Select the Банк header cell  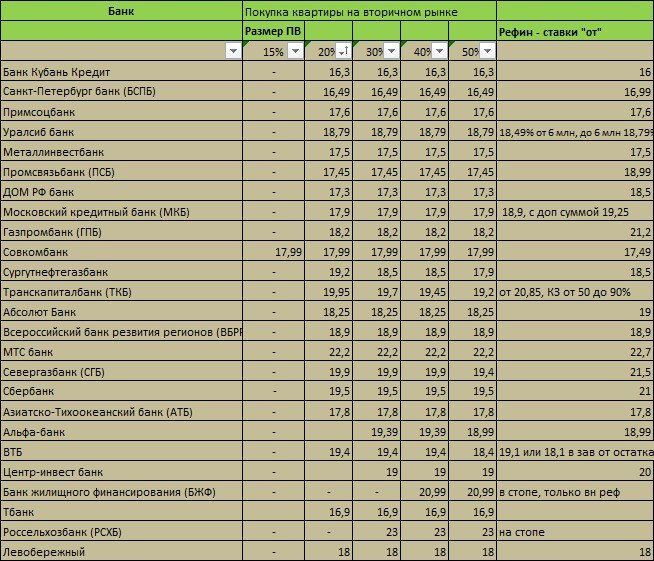tap(121, 11)
